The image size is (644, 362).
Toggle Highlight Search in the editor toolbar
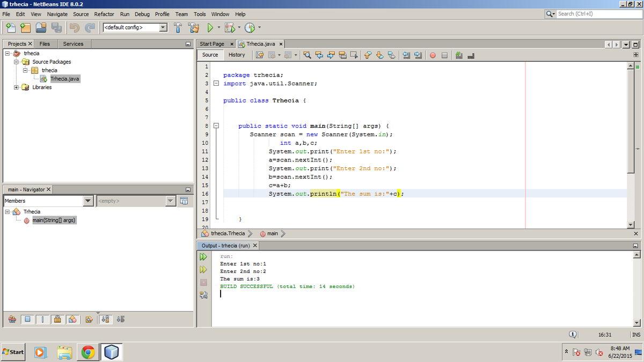pos(342,55)
